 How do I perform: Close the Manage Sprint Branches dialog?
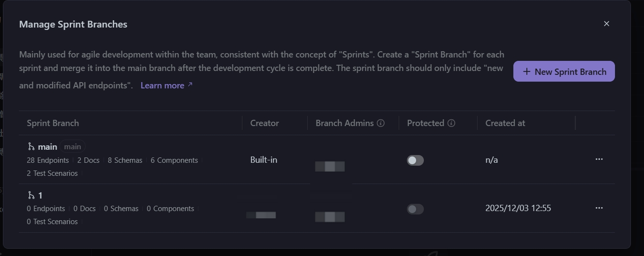(606, 24)
